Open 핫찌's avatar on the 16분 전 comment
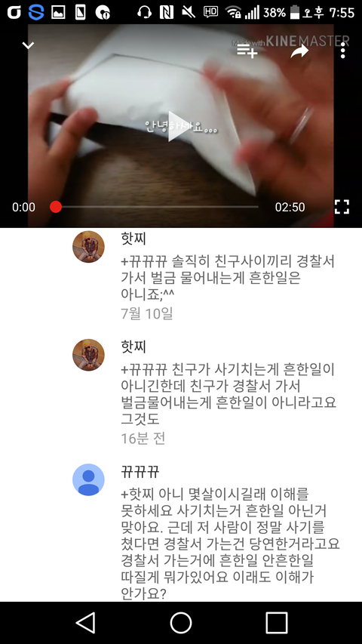This screenshot has width=362, height=644. tap(88, 355)
